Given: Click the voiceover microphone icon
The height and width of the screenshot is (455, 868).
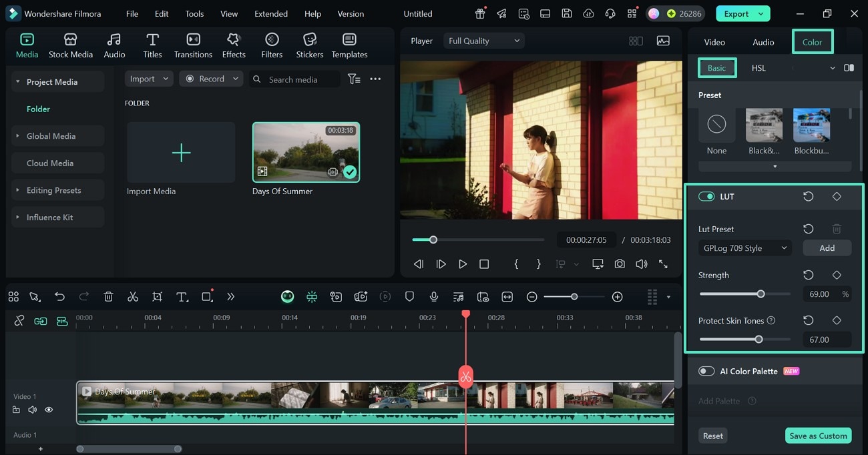Looking at the screenshot, I should click(x=434, y=297).
